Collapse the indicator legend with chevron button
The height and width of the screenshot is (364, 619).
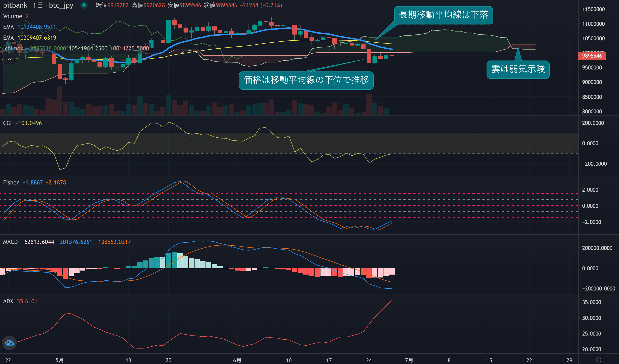pyautogui.click(x=10, y=59)
